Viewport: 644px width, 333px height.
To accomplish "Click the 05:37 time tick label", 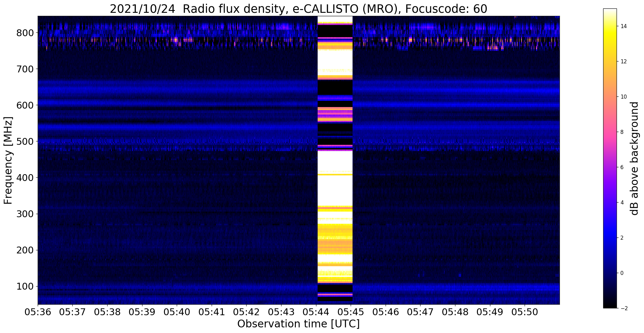I will pyautogui.click(x=73, y=312).
